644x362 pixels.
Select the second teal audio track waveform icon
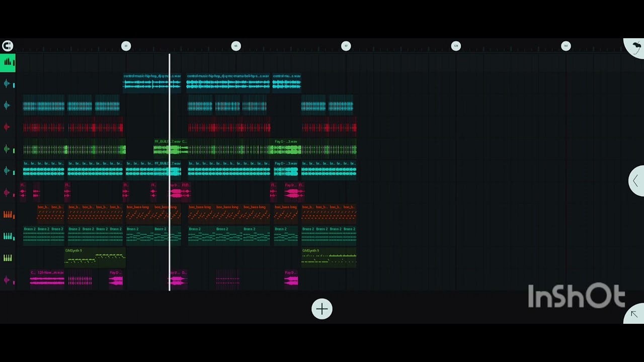(x=8, y=106)
